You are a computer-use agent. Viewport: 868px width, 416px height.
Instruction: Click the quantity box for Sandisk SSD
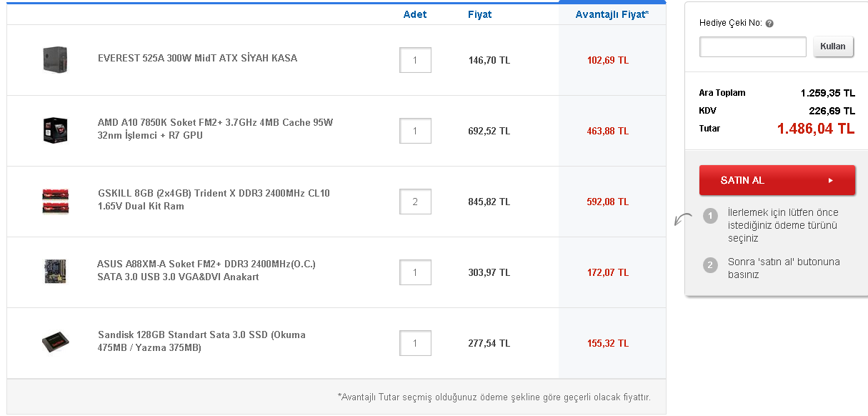point(415,343)
